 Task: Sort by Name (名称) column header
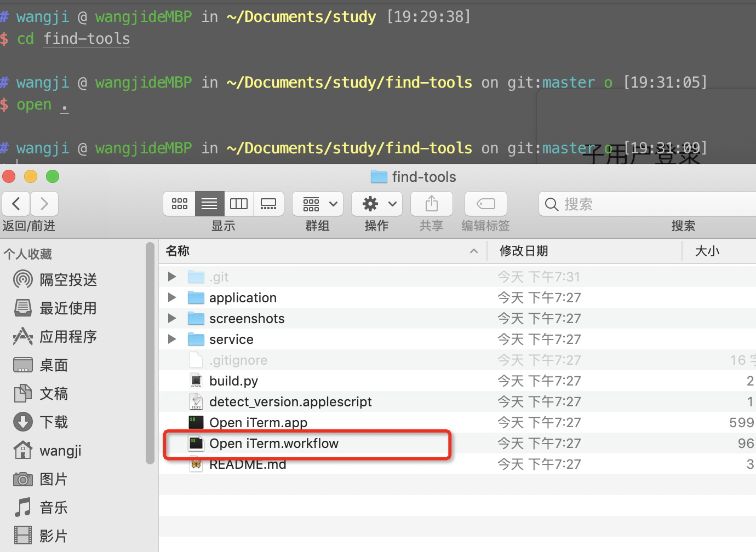click(323, 251)
